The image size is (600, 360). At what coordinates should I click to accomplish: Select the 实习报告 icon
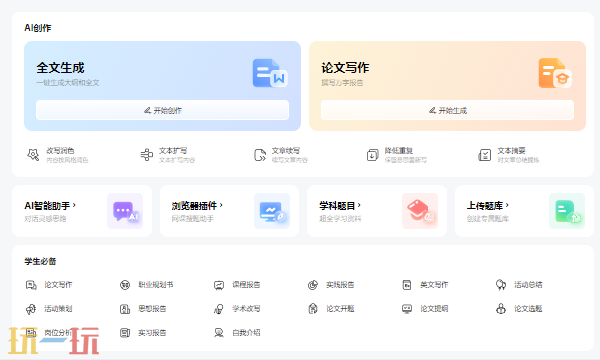(x=125, y=333)
